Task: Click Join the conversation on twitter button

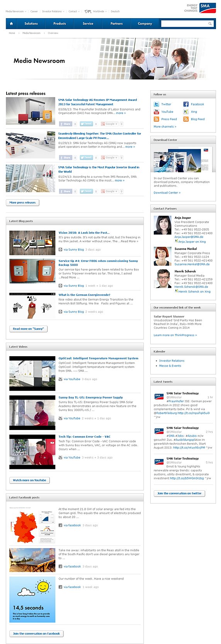Action: click(x=179, y=493)
